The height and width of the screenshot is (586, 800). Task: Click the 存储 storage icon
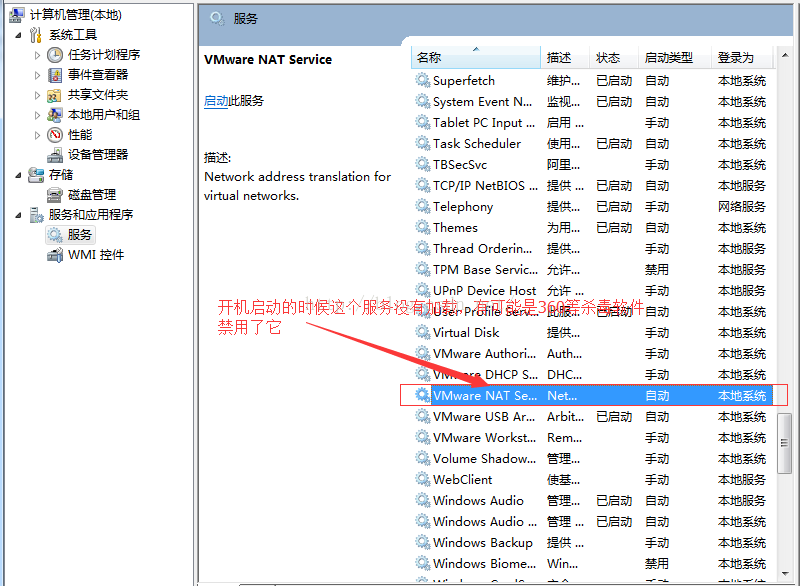coord(35,175)
